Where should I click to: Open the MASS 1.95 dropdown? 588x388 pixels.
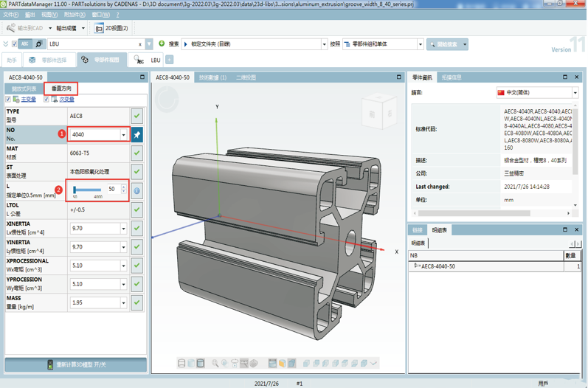[x=123, y=302]
